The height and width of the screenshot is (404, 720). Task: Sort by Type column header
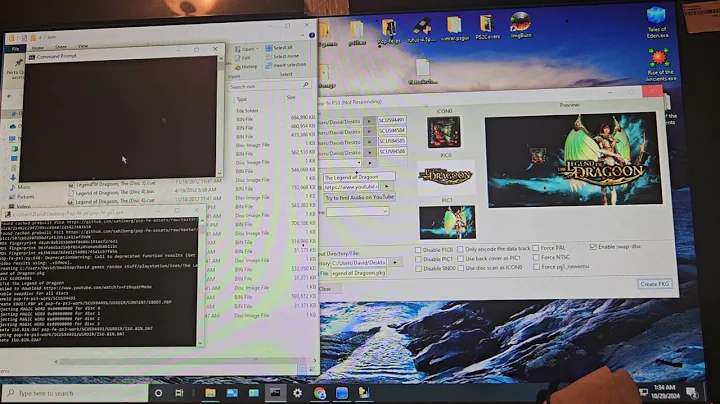click(242, 100)
